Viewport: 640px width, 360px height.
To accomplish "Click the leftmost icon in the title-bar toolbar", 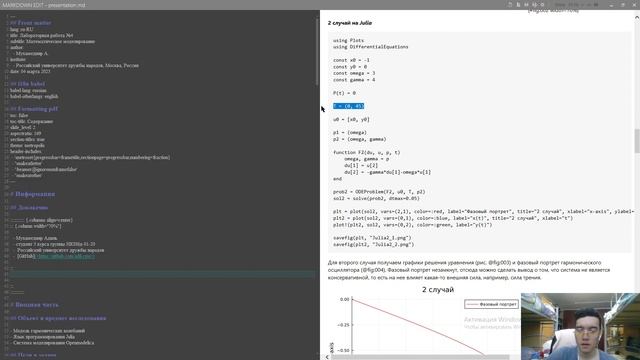I will (x=510, y=4).
